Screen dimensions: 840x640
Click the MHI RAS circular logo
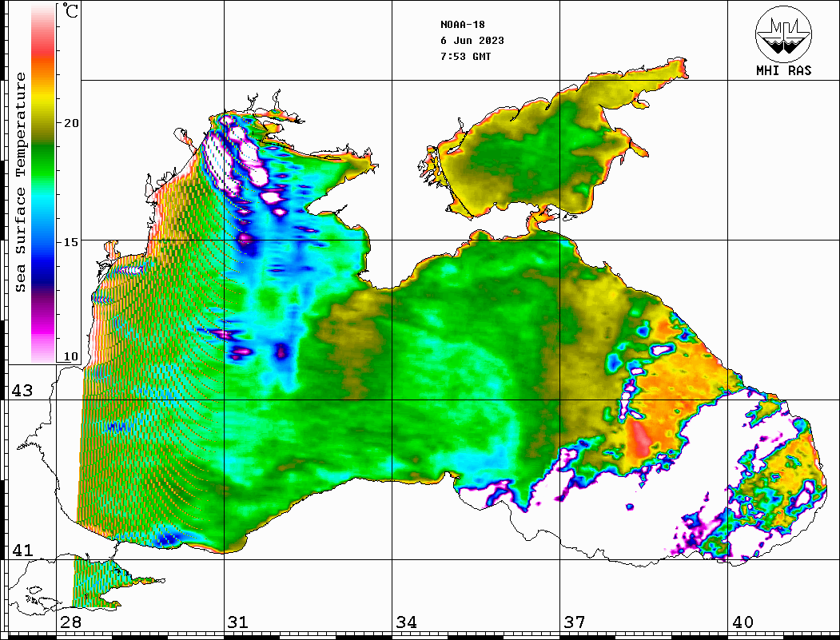tap(783, 34)
